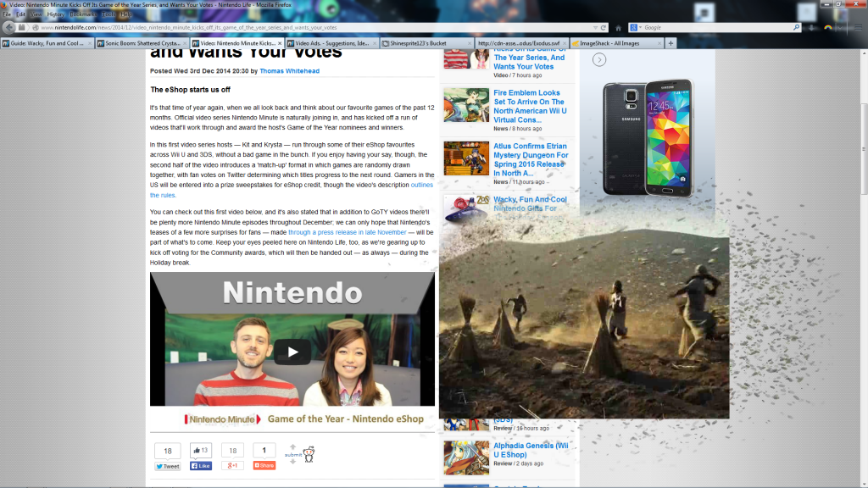Open the Downloads arrow icon in toolbar

(812, 28)
